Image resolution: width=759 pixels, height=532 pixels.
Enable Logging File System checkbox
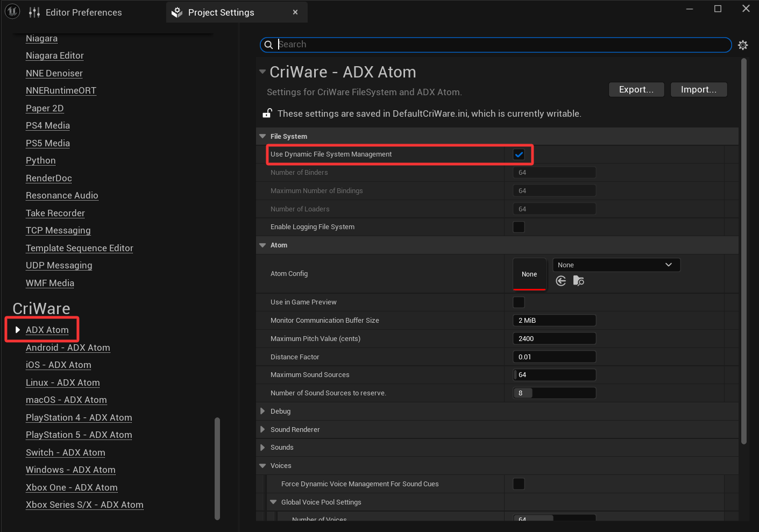[x=519, y=227]
